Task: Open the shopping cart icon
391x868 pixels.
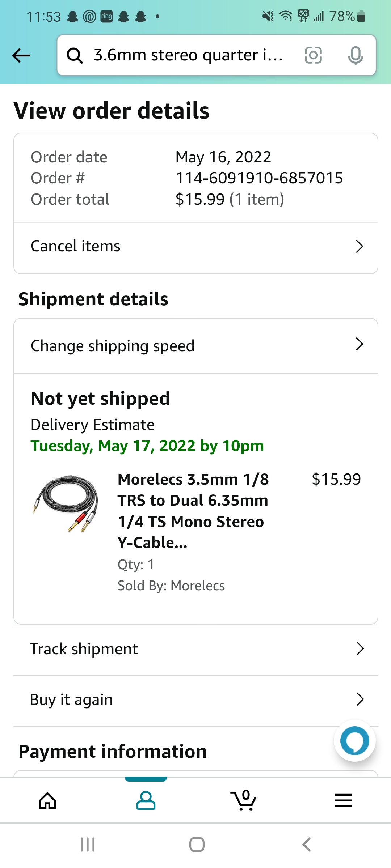Action: coord(244,800)
